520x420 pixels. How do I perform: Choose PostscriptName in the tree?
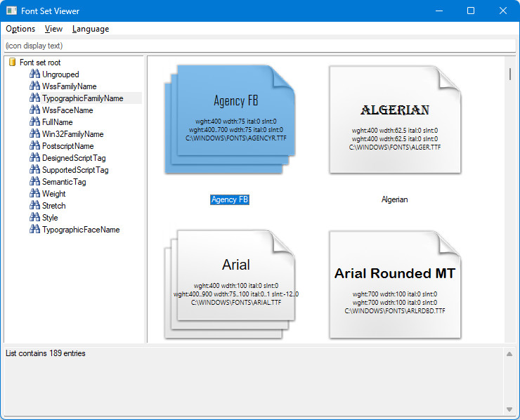[67, 146]
